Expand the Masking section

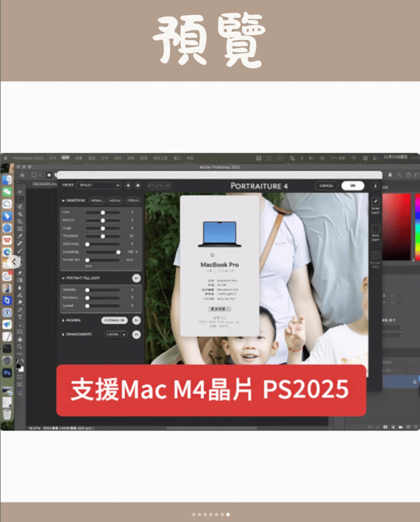point(63,320)
